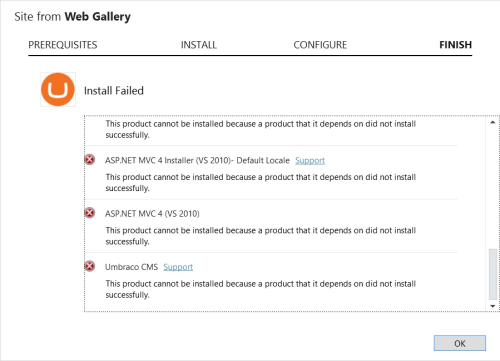Click the orange Umbraco logo icon

pos(58,90)
